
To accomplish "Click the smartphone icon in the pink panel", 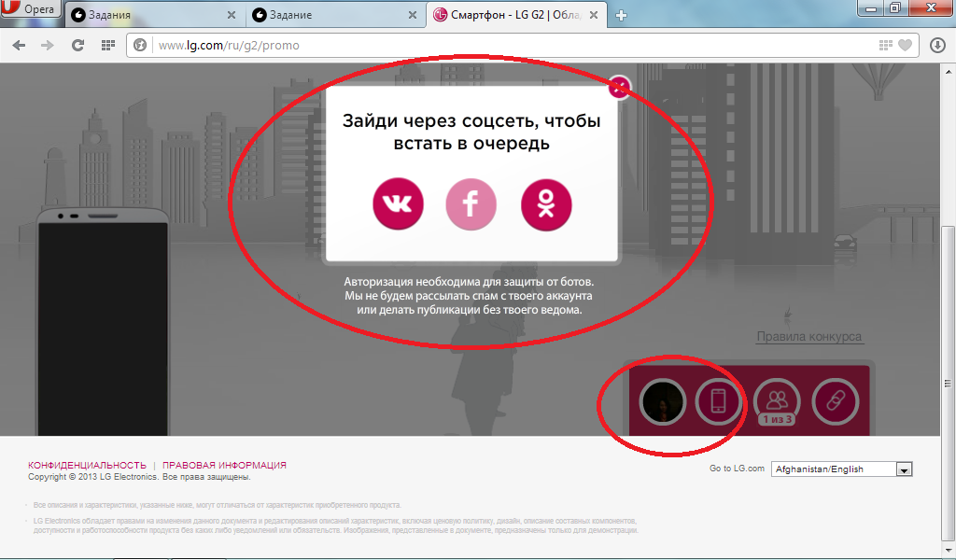I will (718, 401).
